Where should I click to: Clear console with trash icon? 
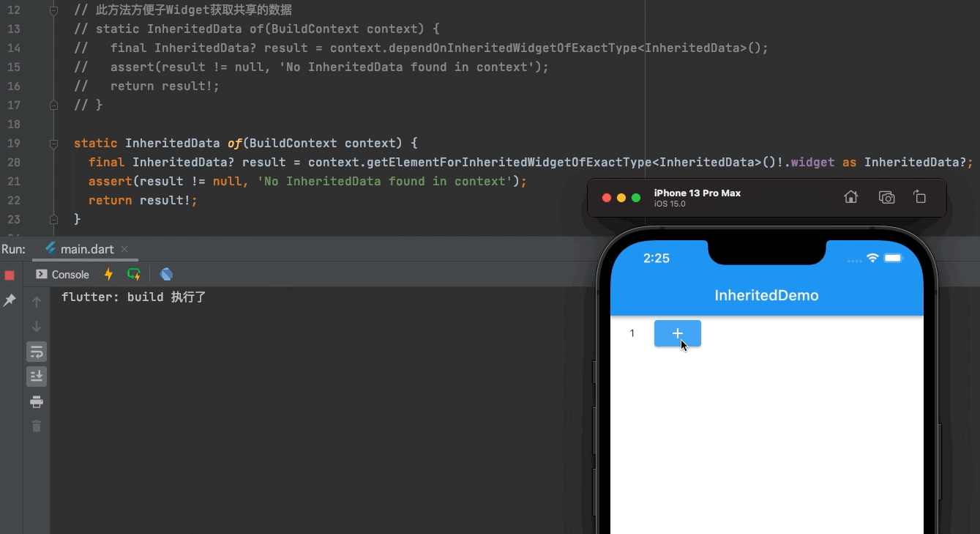tap(37, 426)
